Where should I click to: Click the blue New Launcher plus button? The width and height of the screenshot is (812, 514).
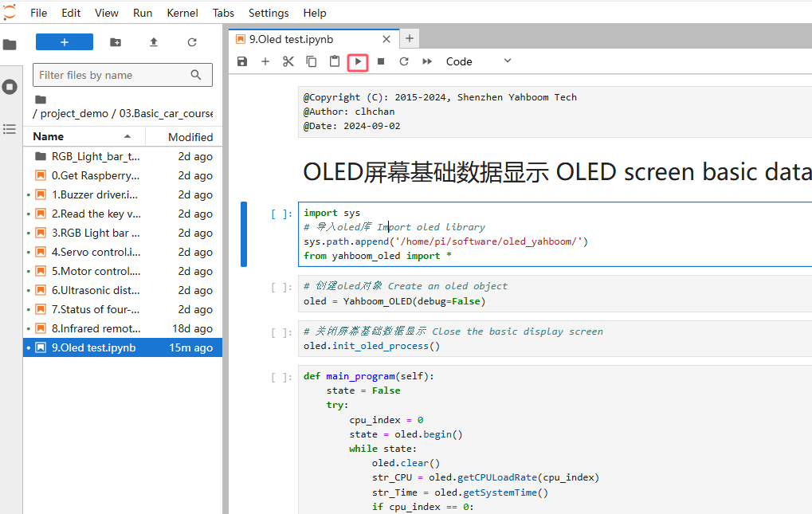[x=65, y=42]
